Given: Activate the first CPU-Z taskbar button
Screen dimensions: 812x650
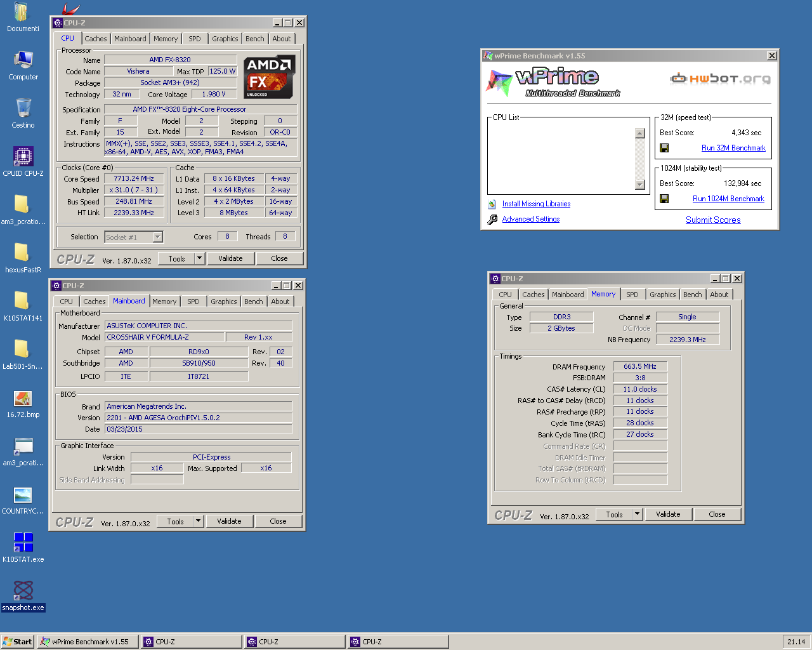Looking at the screenshot, I should click(x=192, y=642).
